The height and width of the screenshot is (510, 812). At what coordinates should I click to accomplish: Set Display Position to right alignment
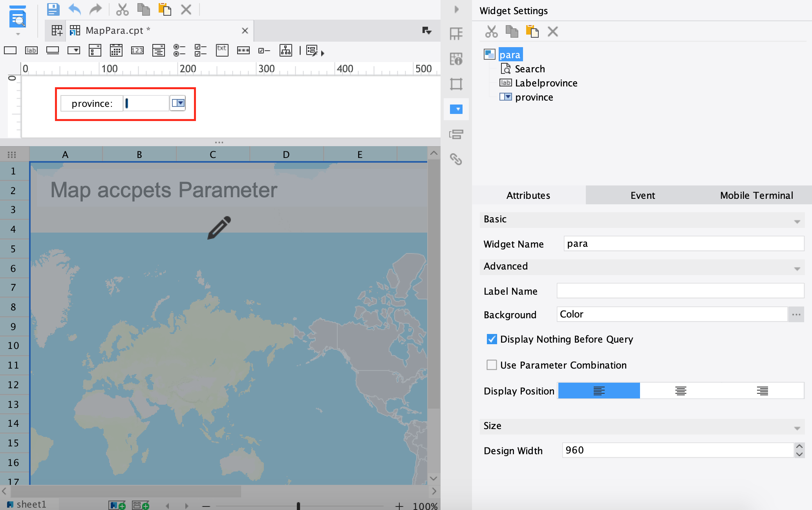coord(763,391)
